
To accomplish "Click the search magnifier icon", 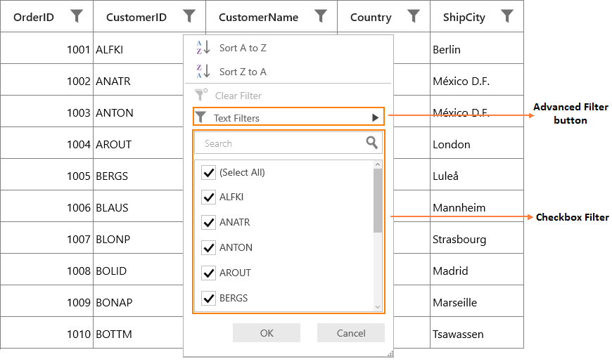I will [x=372, y=143].
